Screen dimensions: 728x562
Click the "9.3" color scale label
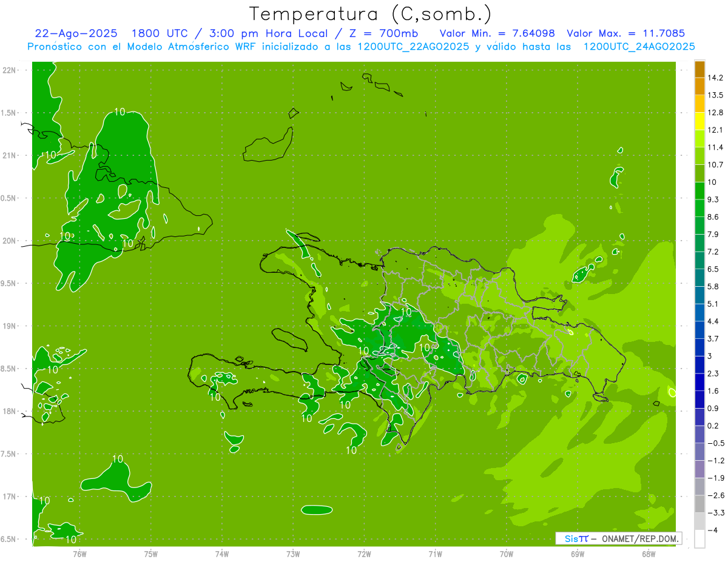(x=713, y=199)
